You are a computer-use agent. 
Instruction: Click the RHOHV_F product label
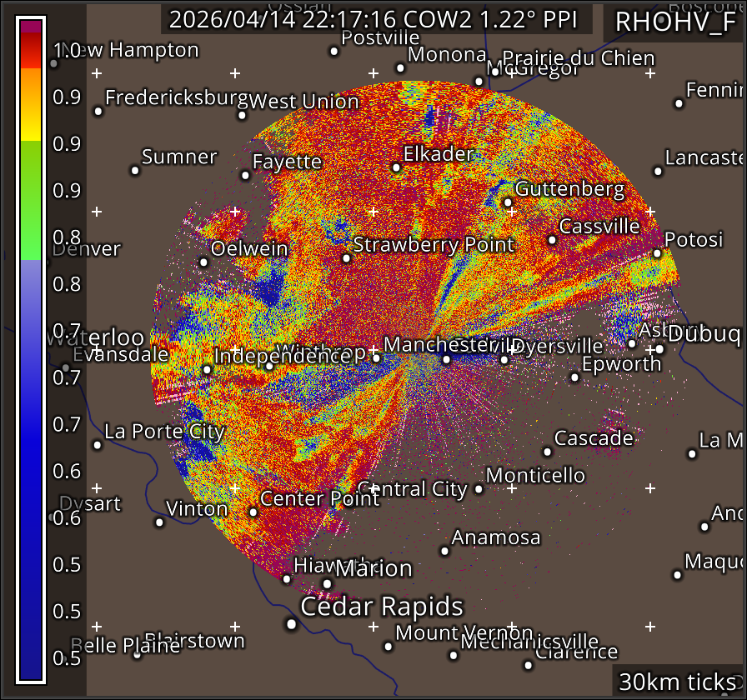click(675, 22)
